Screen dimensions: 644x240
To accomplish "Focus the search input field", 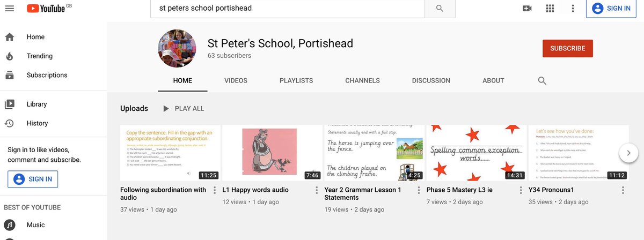I will [x=287, y=8].
